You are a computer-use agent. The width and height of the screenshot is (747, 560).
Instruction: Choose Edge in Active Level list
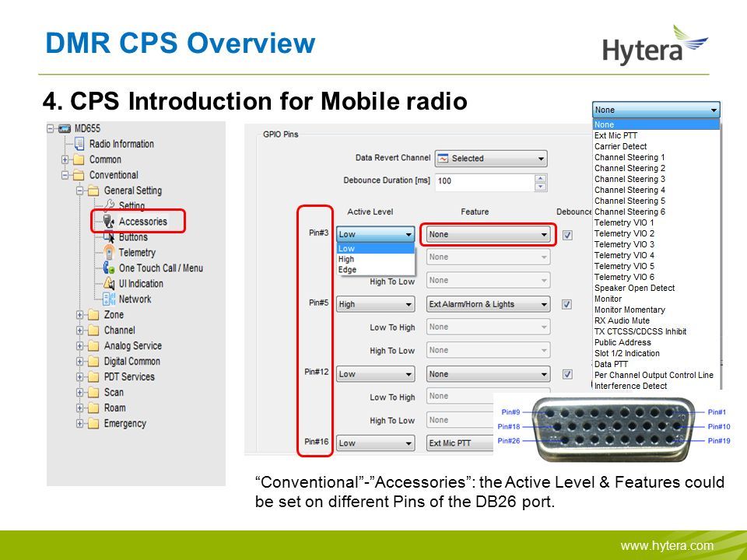pos(375,270)
